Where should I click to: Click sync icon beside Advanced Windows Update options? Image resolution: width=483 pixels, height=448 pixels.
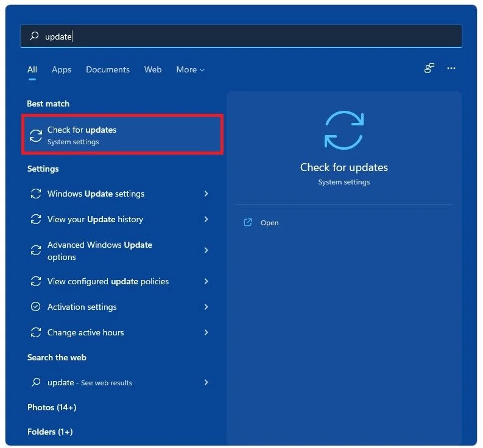[x=36, y=250]
